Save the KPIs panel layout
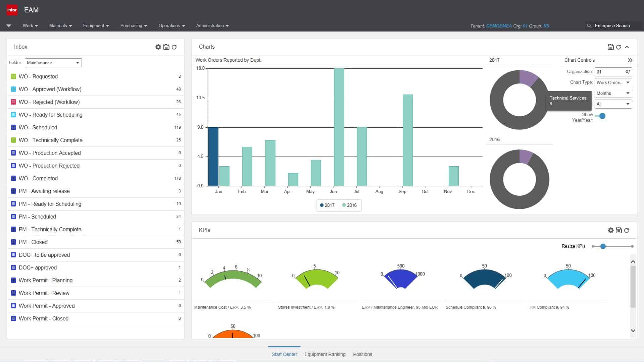The height and width of the screenshot is (362, 644). [618, 230]
